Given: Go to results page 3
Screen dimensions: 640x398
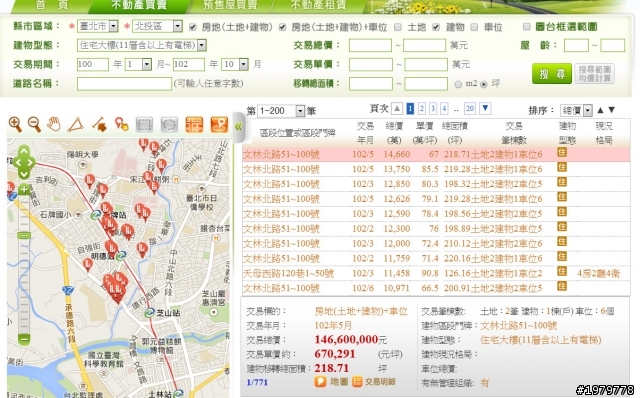Looking at the screenshot, I should click(x=433, y=109).
